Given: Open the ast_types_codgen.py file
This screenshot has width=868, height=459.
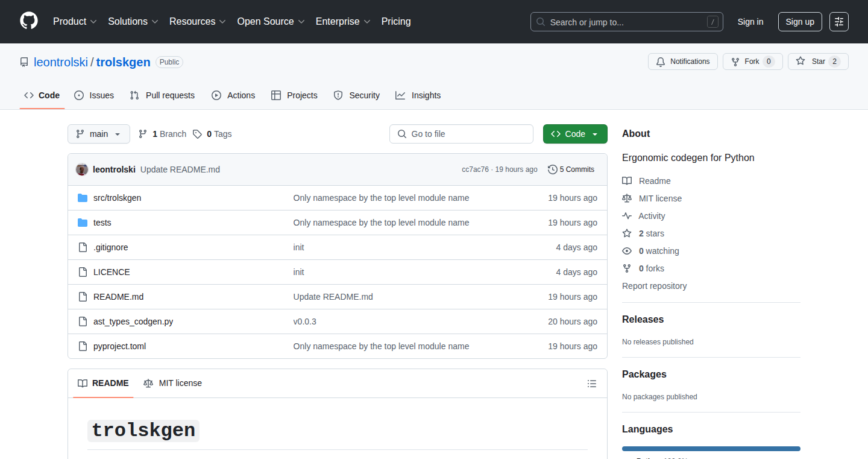Looking at the screenshot, I should coord(133,321).
